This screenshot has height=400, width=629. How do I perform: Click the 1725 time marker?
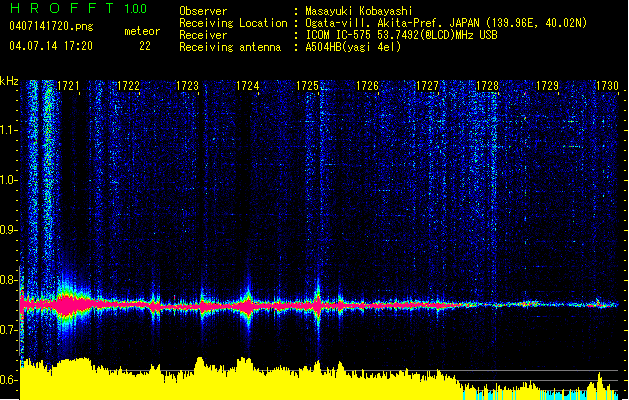[x=308, y=86]
